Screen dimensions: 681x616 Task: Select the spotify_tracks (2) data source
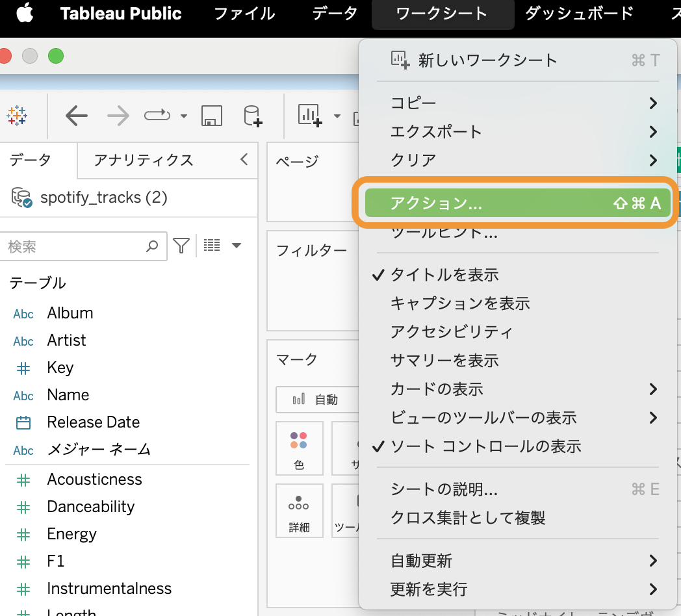tap(104, 198)
